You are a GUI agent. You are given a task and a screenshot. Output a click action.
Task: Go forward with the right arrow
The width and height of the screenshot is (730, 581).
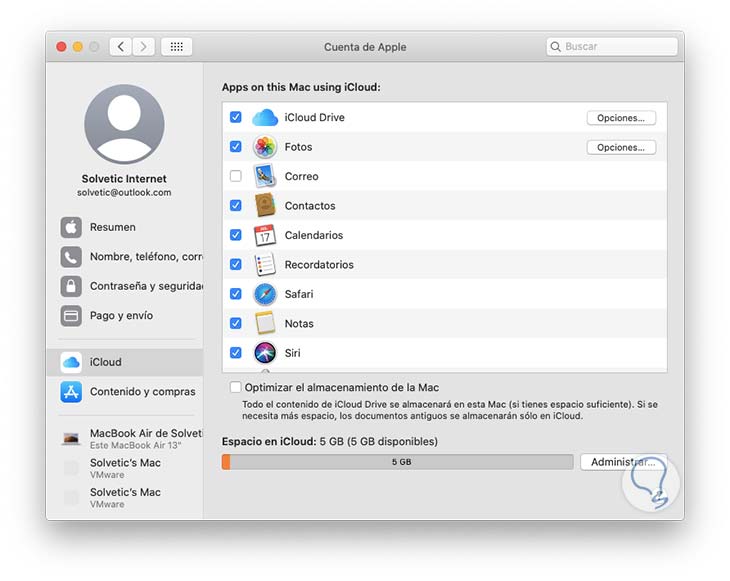tap(143, 47)
